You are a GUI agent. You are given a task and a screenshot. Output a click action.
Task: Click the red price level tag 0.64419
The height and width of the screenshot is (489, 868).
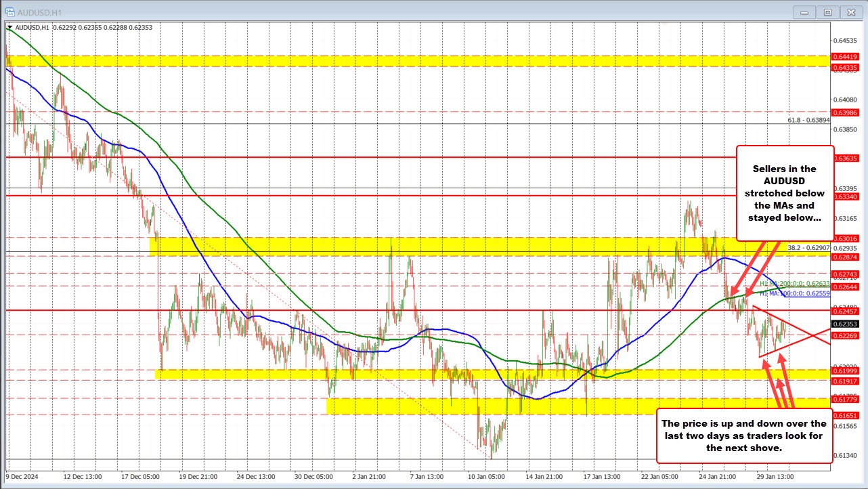tap(844, 57)
